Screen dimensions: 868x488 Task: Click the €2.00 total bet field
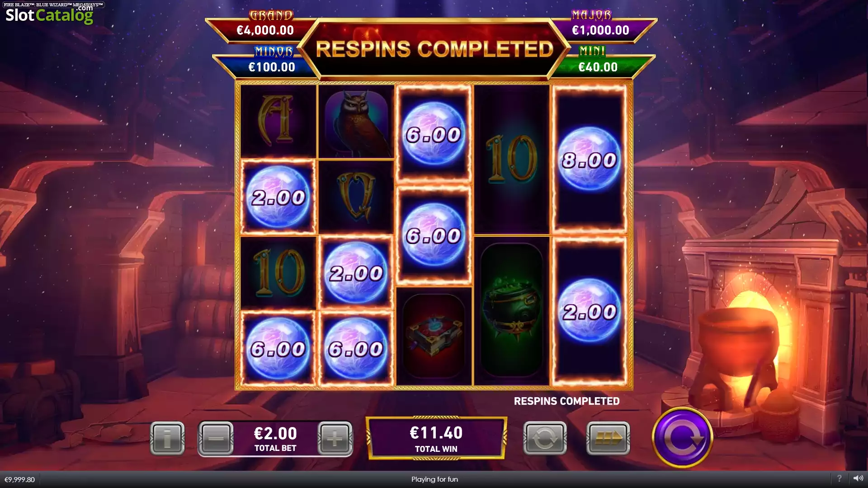tap(275, 438)
